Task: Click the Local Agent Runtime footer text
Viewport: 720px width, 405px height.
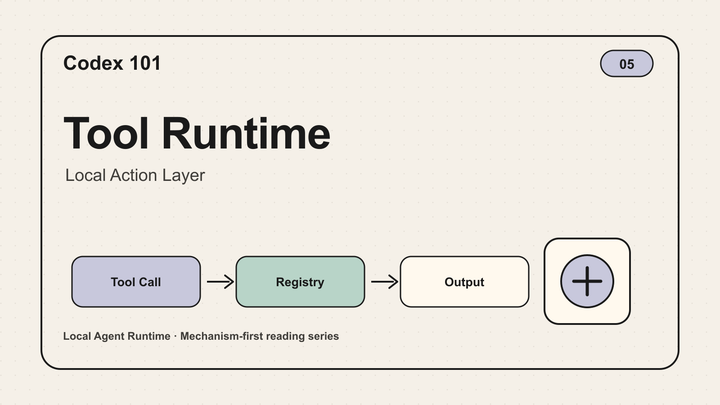Action: [201, 336]
